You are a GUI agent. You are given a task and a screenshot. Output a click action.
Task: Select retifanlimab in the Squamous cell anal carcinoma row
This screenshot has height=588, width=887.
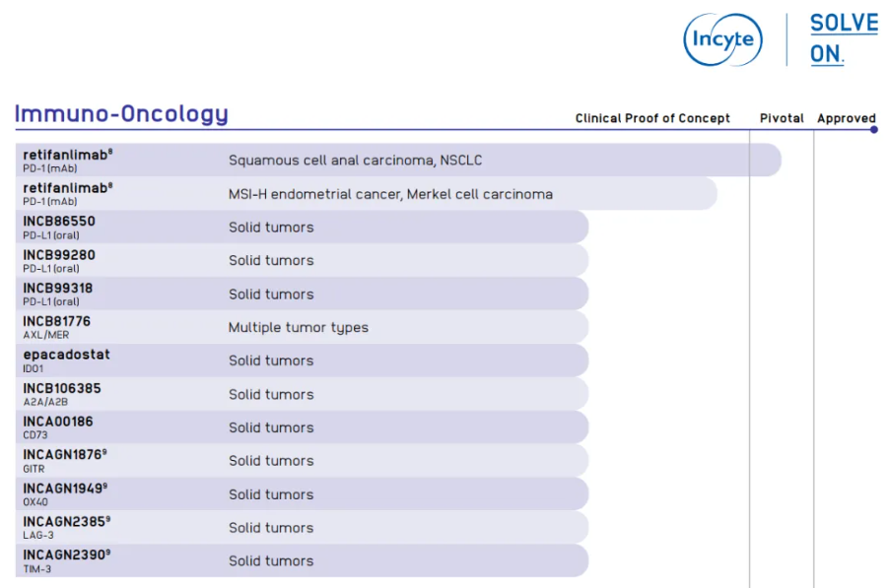tap(67, 155)
